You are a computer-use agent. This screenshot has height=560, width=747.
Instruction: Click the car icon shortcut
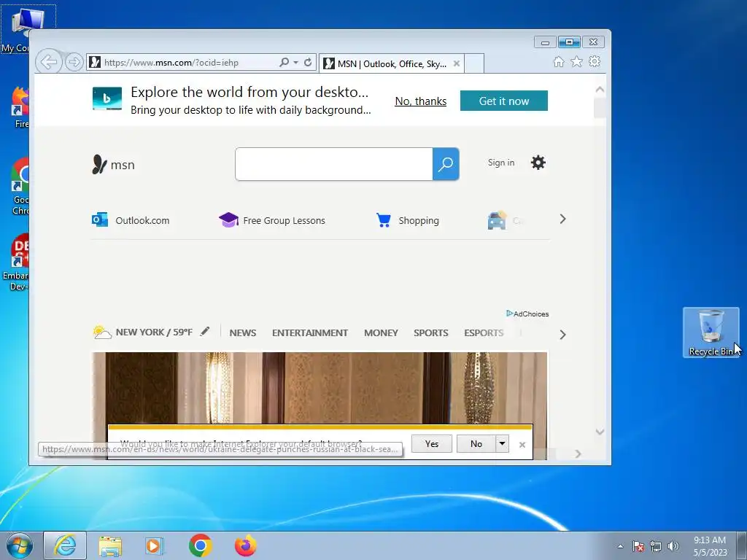[496, 220]
